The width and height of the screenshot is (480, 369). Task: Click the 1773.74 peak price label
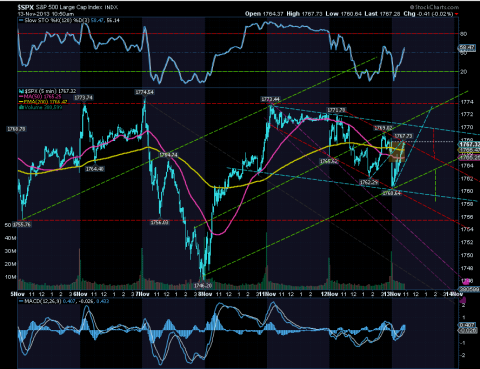83,98
